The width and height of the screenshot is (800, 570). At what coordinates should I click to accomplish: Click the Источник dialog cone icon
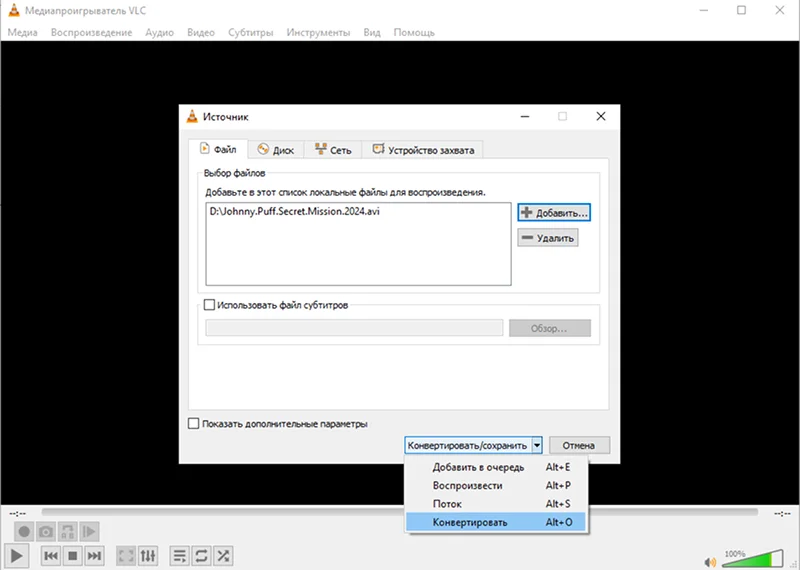[x=192, y=116]
